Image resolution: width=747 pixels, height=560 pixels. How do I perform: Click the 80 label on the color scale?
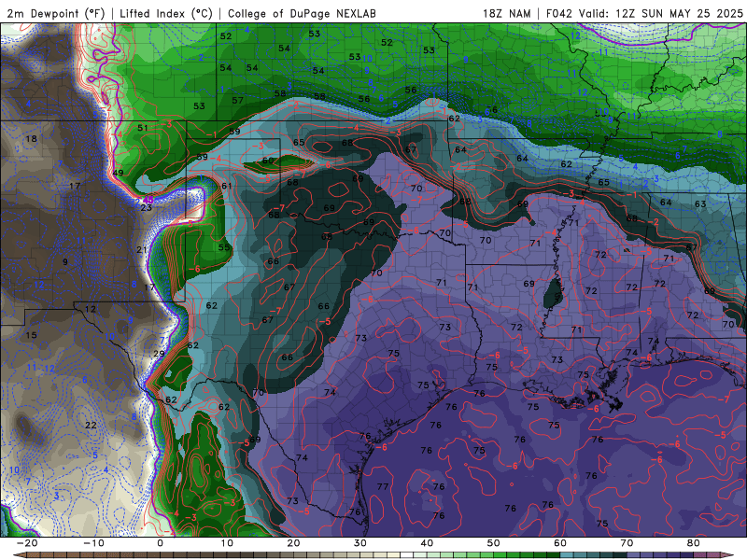694,543
